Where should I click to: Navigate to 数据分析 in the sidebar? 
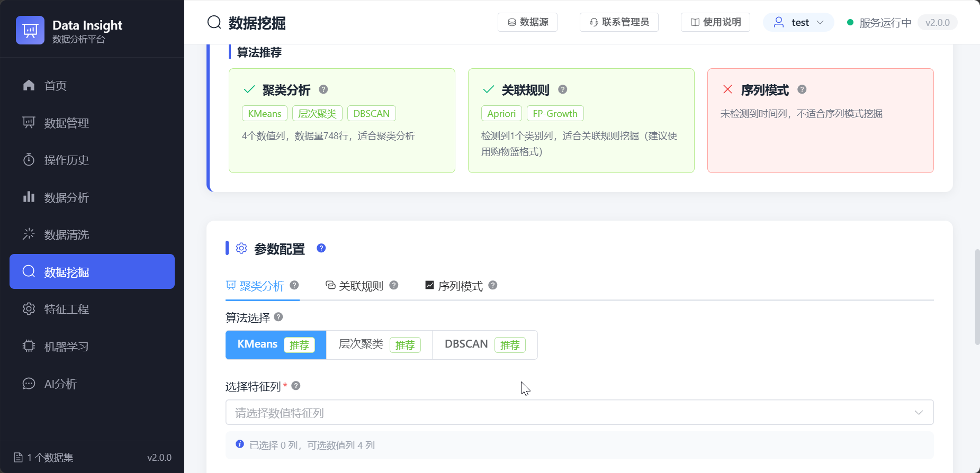(92, 197)
